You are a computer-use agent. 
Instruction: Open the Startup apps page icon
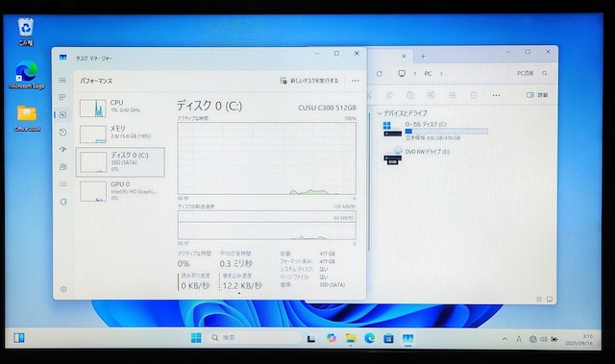tap(62, 149)
